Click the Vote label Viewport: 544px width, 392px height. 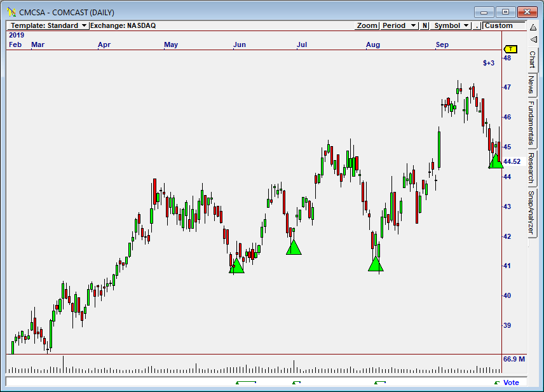(511, 382)
